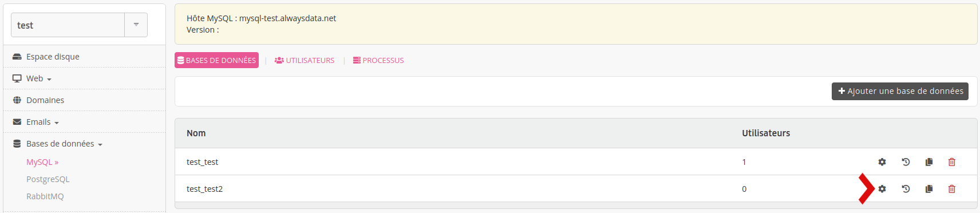Open settings gear for test_test2 database
The image size is (980, 213).
(882, 189)
